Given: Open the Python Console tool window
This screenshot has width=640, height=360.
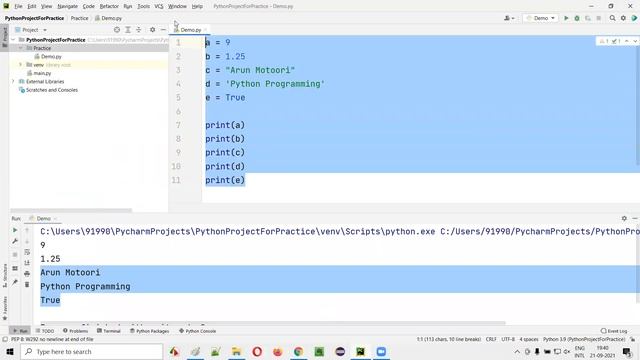Looking at the screenshot, I should pyautogui.click(x=198, y=331).
